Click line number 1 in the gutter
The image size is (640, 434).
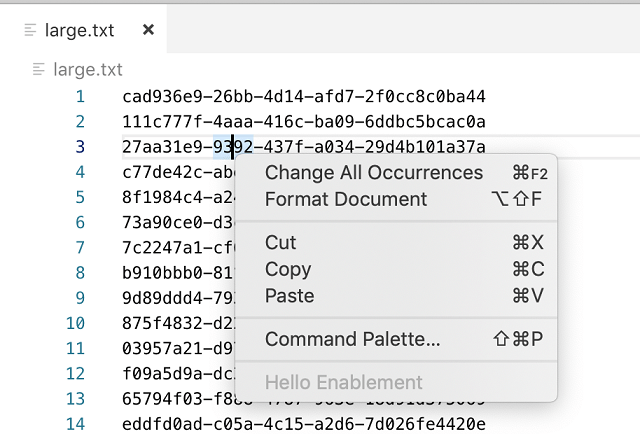(x=80, y=97)
